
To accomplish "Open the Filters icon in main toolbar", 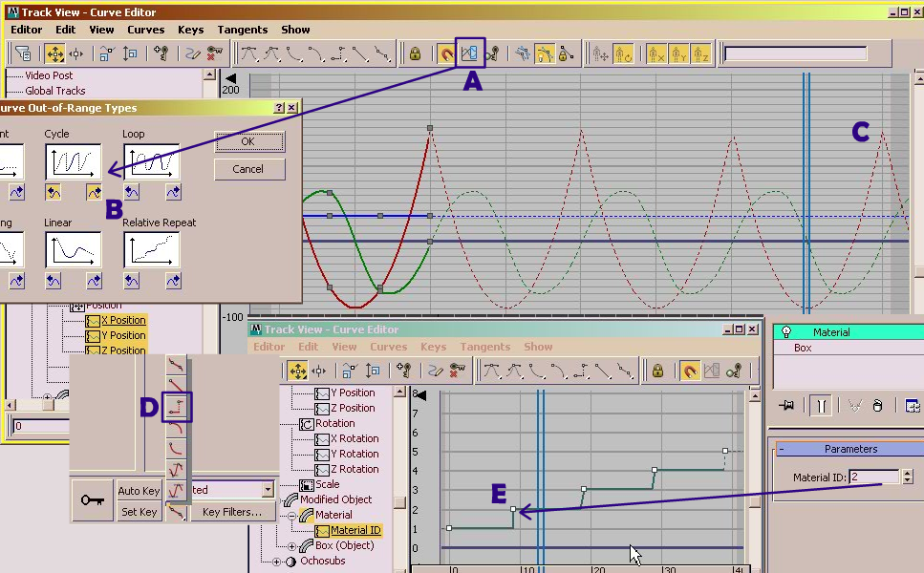I will pyautogui.click(x=23, y=54).
